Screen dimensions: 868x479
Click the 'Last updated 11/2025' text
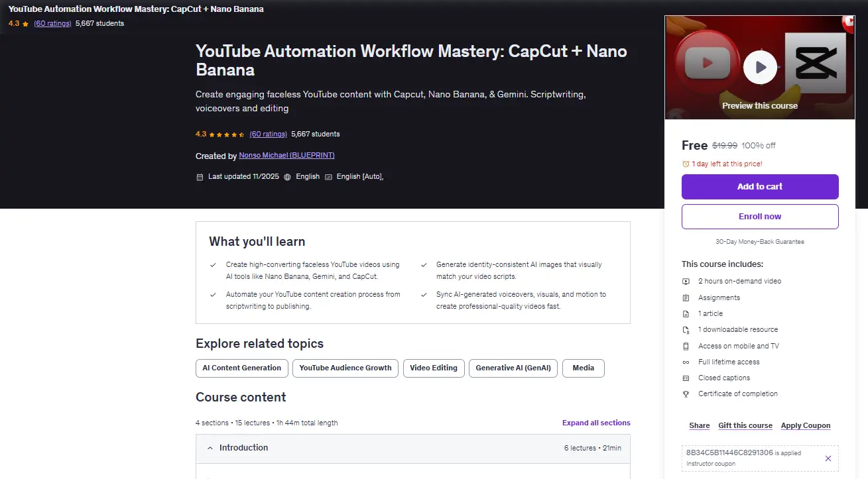[x=244, y=177]
